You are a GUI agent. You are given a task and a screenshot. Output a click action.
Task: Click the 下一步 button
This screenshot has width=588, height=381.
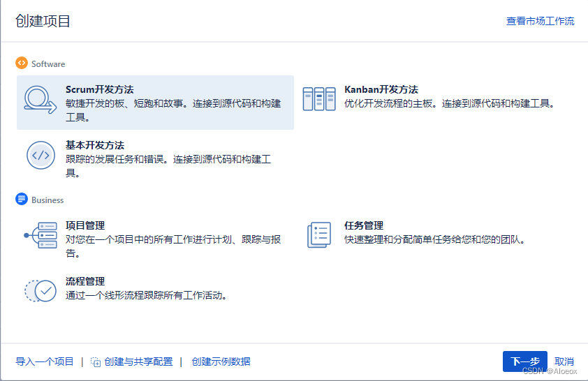pos(525,361)
